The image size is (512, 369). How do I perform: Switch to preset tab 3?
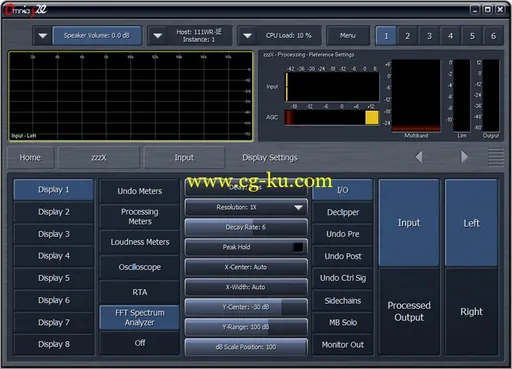(x=429, y=36)
